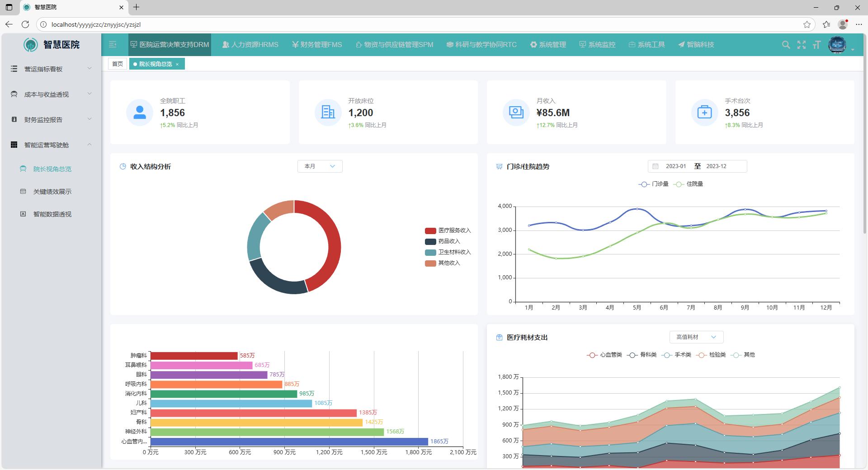Viewport: 868px width, 470px height.
Task: Switch to 人力资源HRMS top menu
Action: pos(250,45)
